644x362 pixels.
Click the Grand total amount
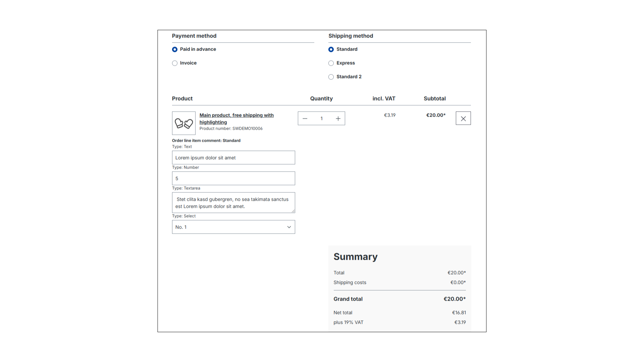(x=454, y=299)
